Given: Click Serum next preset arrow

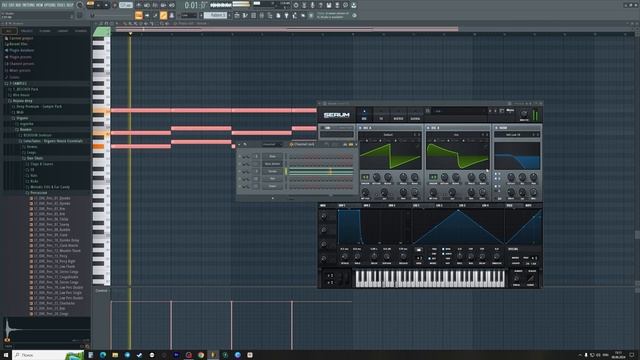Looking at the screenshot, I should [x=495, y=111].
